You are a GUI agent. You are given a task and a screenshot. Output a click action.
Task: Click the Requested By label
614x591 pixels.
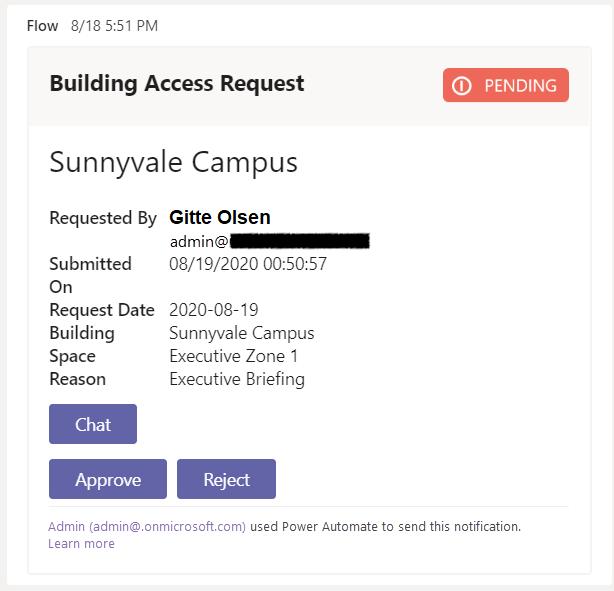pos(103,218)
